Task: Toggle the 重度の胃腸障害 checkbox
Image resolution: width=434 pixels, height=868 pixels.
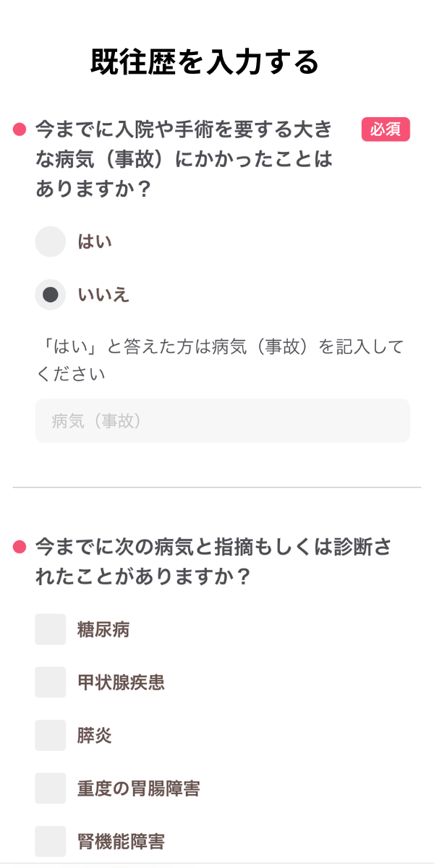Action: [51, 788]
